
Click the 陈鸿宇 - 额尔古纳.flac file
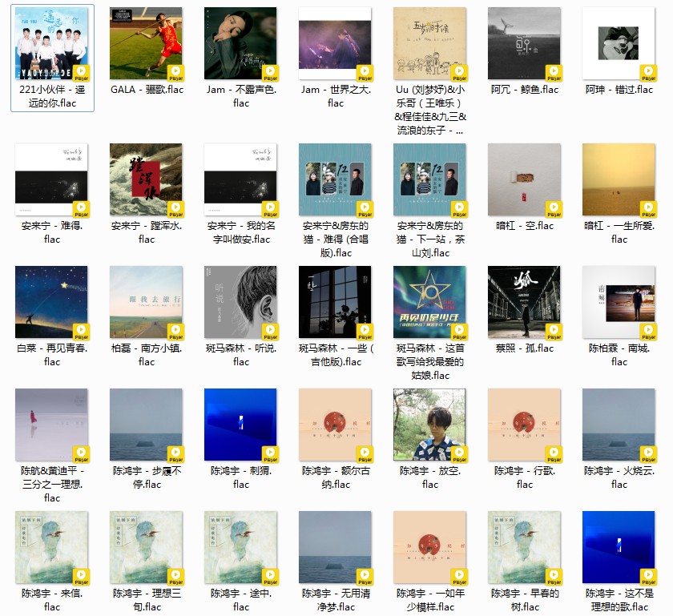click(x=335, y=425)
